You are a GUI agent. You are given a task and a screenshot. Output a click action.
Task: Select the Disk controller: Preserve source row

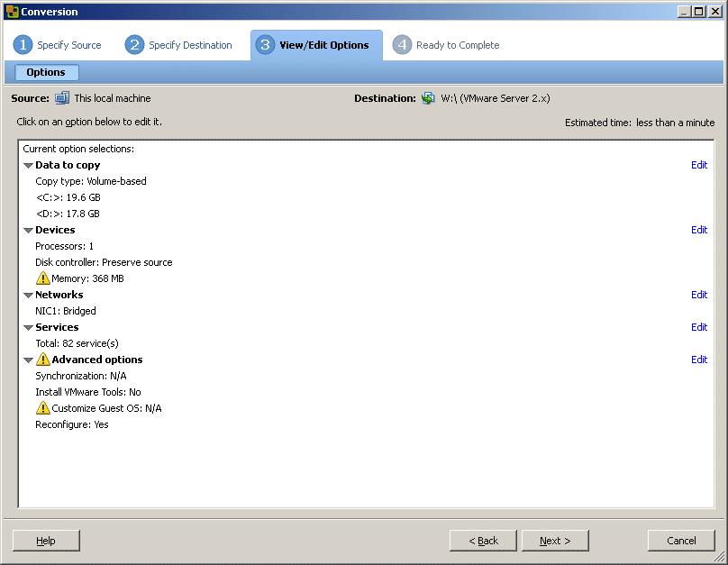pos(104,262)
